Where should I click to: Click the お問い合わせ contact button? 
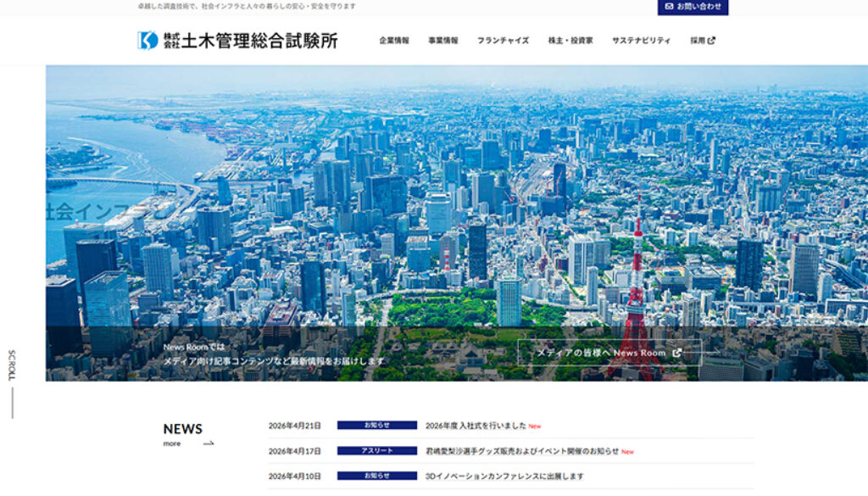point(695,7)
